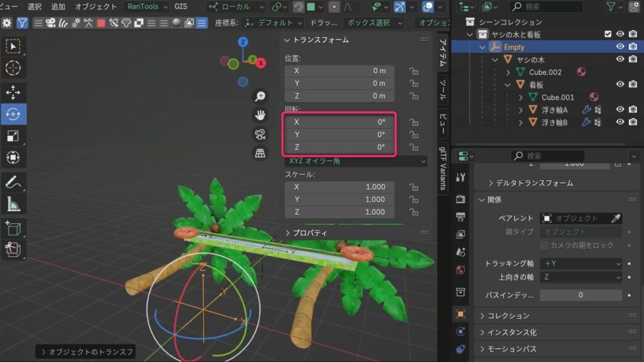Viewport: 644px width, 362px height.
Task: Open the Render properties tab icon
Action: pos(460,199)
